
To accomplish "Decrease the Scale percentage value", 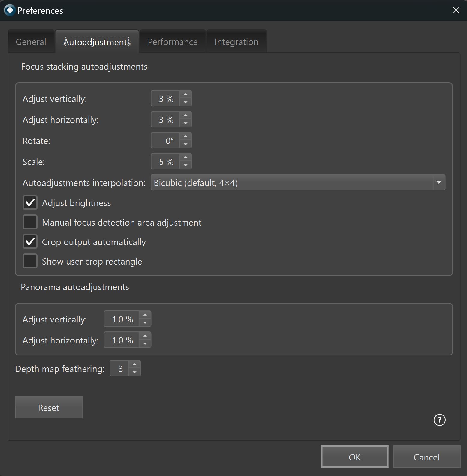I will pyautogui.click(x=185, y=165).
